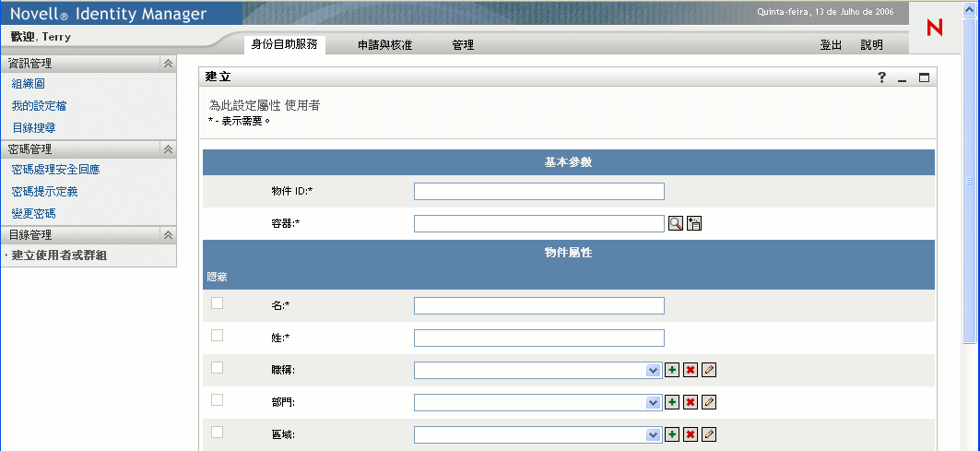Open the 職稱 dropdown list

tap(653, 371)
